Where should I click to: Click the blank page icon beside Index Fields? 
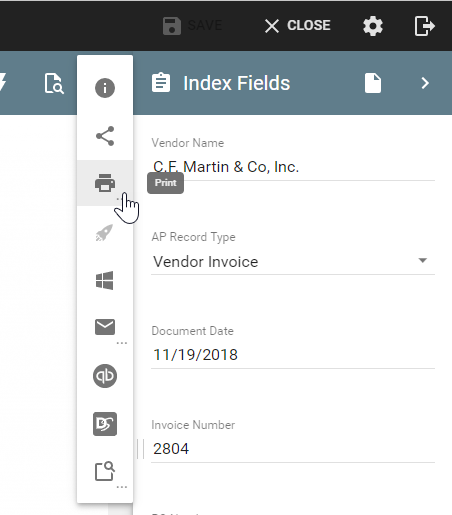[x=373, y=83]
